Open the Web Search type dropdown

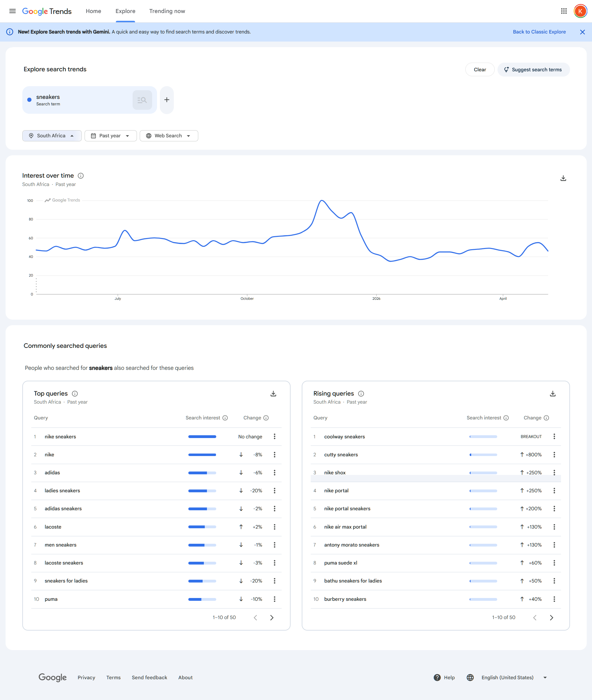click(169, 136)
